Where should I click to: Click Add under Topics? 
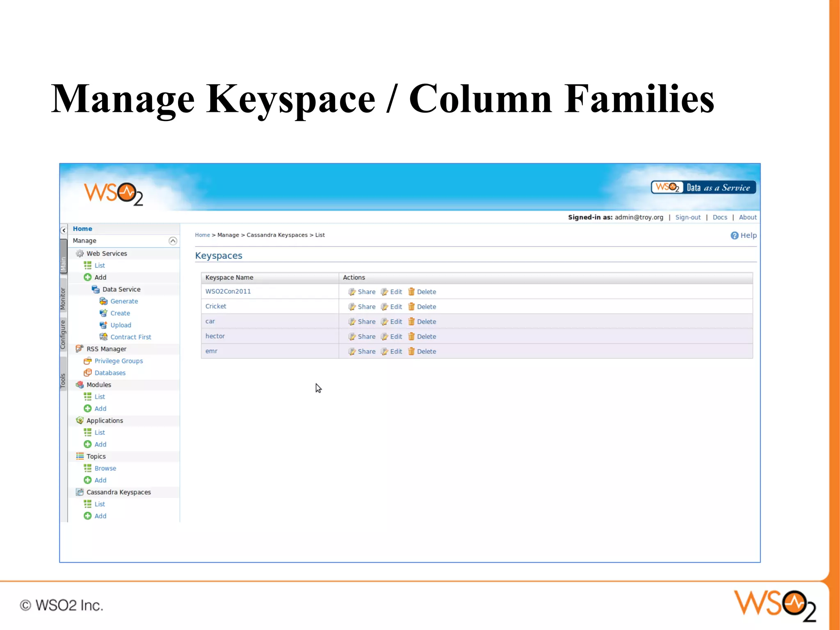pos(100,480)
